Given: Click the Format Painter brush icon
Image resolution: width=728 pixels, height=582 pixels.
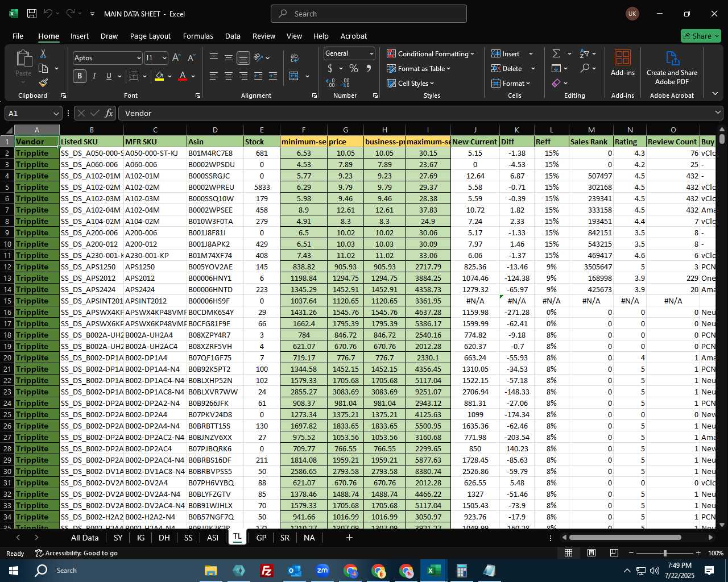Looking at the screenshot, I should [x=43, y=83].
